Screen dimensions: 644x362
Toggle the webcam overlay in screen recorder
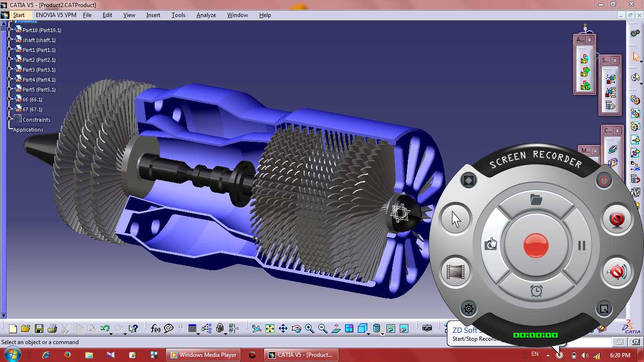tap(617, 220)
